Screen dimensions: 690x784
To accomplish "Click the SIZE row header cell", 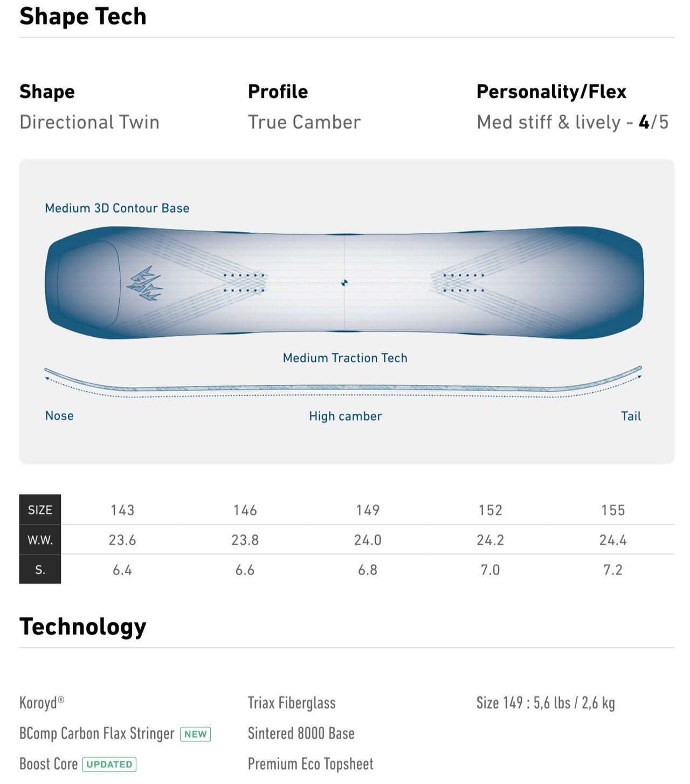I will click(40, 510).
